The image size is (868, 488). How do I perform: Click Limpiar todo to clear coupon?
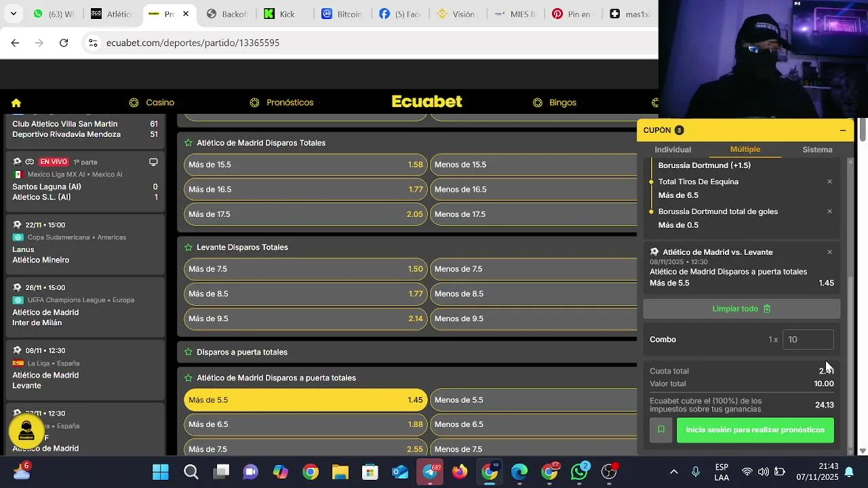(742, 308)
